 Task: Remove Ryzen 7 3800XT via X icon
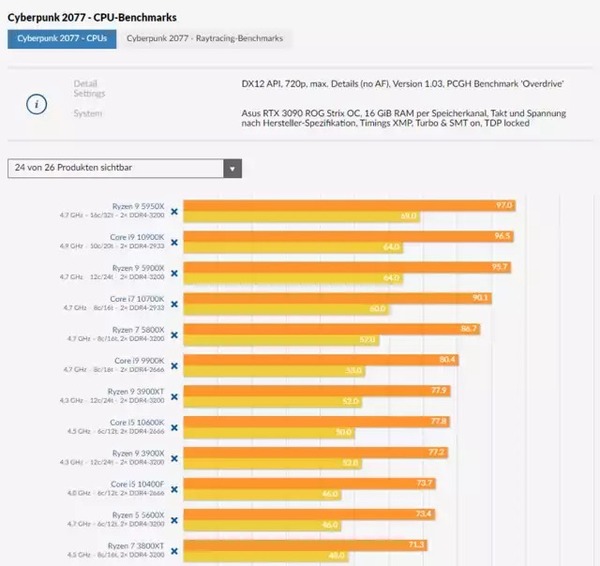click(x=174, y=551)
